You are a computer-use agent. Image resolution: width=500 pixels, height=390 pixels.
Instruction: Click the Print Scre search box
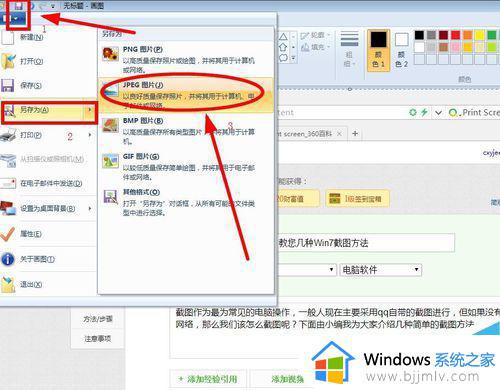(x=474, y=113)
